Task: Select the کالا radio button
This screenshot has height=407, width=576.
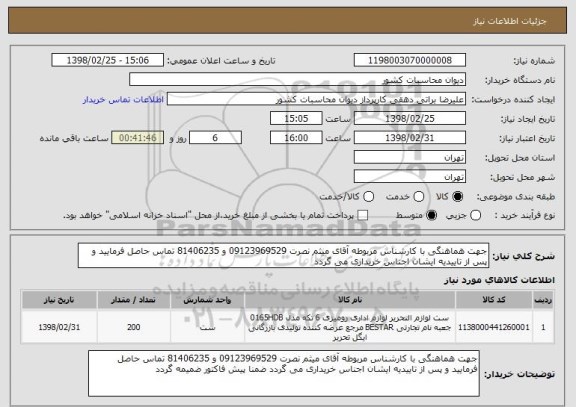Action: [458, 197]
